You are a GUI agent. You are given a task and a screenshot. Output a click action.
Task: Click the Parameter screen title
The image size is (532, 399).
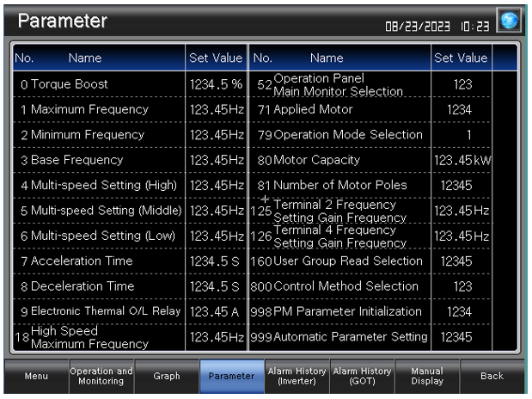coord(63,21)
